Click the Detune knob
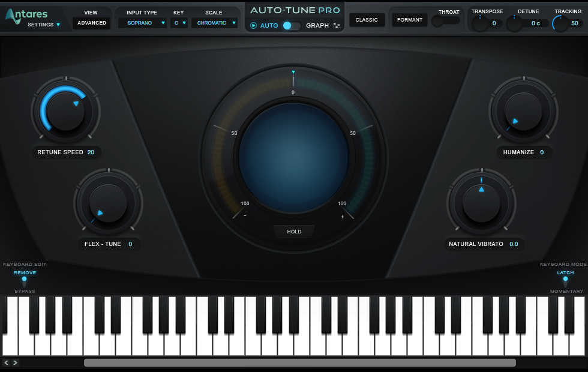This screenshot has height=372, width=588. tap(514, 23)
